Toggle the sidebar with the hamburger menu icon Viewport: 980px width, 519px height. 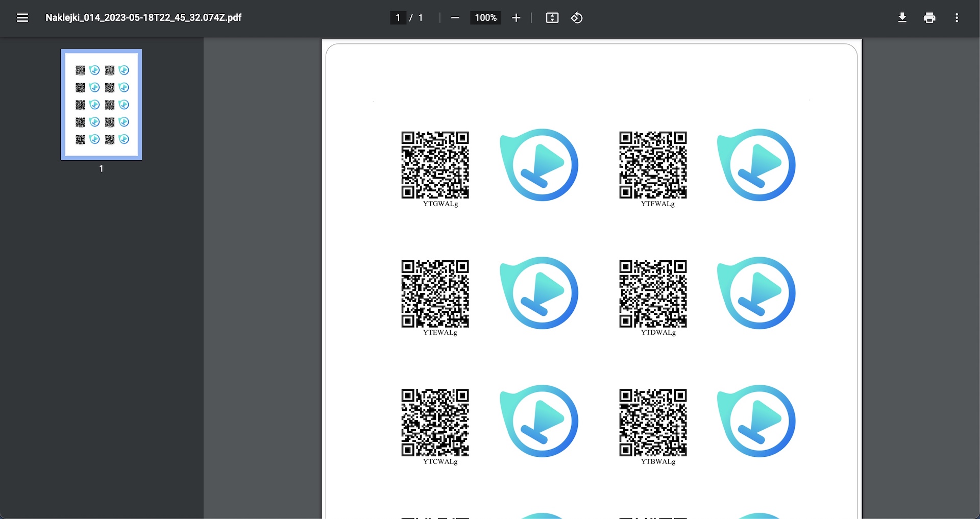point(22,18)
